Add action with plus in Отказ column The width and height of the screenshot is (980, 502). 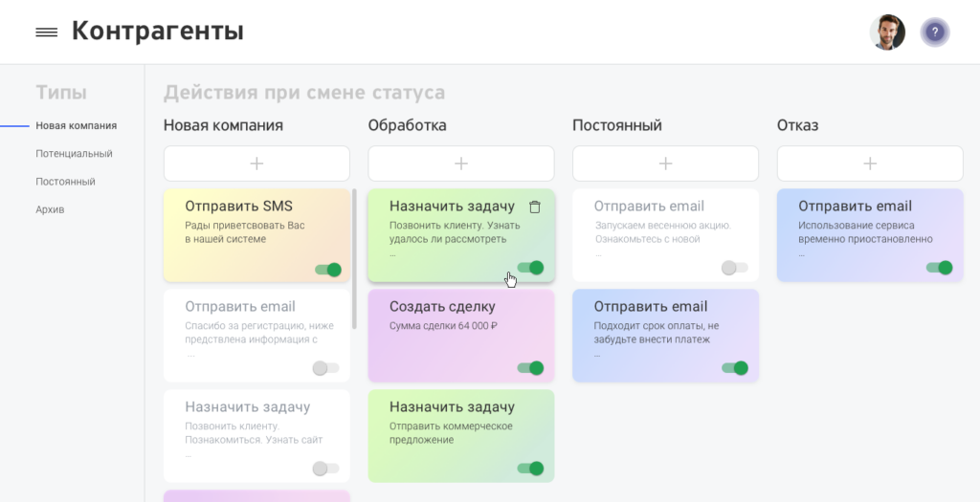869,164
